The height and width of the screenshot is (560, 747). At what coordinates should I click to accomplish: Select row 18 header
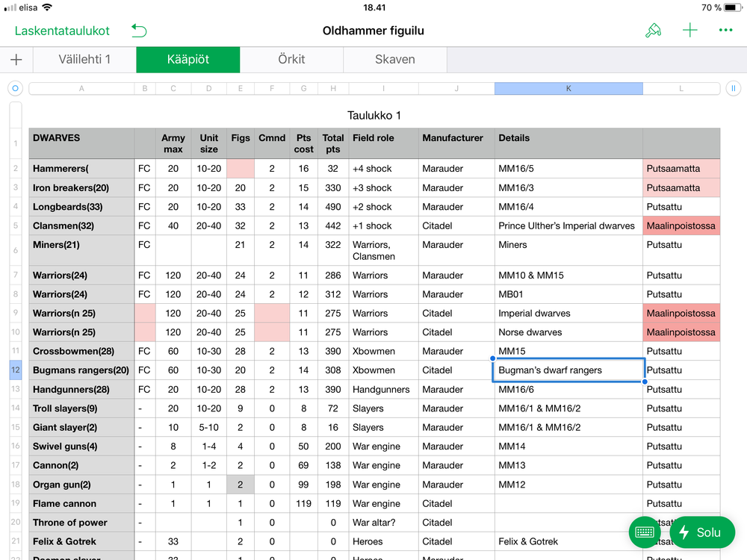click(16, 485)
